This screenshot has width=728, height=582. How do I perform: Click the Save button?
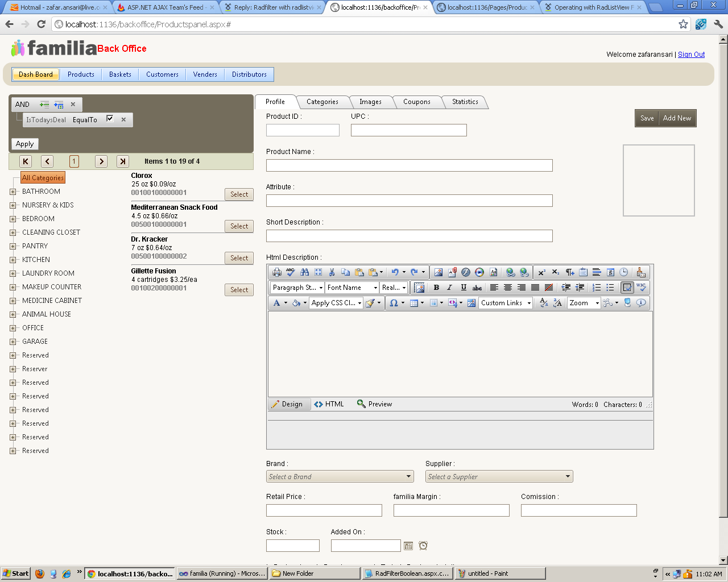[x=647, y=118]
